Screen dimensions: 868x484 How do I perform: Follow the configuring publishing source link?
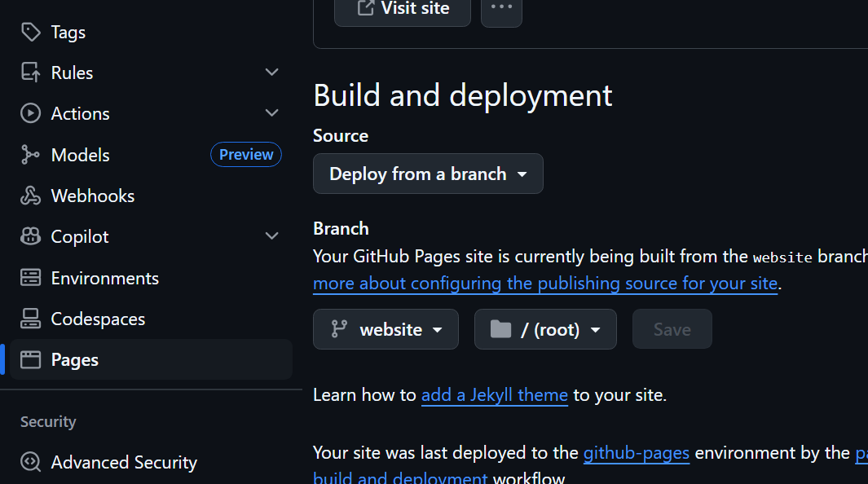(545, 284)
